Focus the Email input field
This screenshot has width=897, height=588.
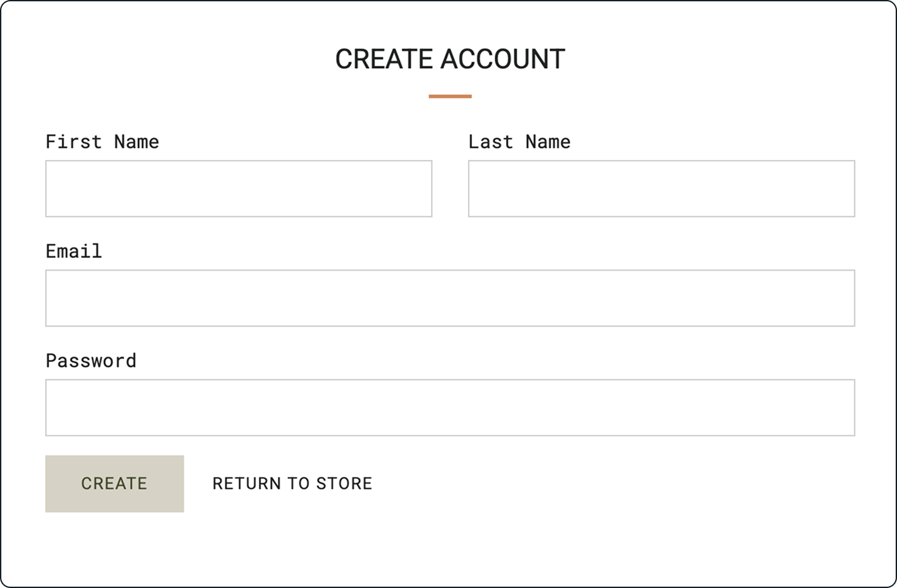point(450,298)
